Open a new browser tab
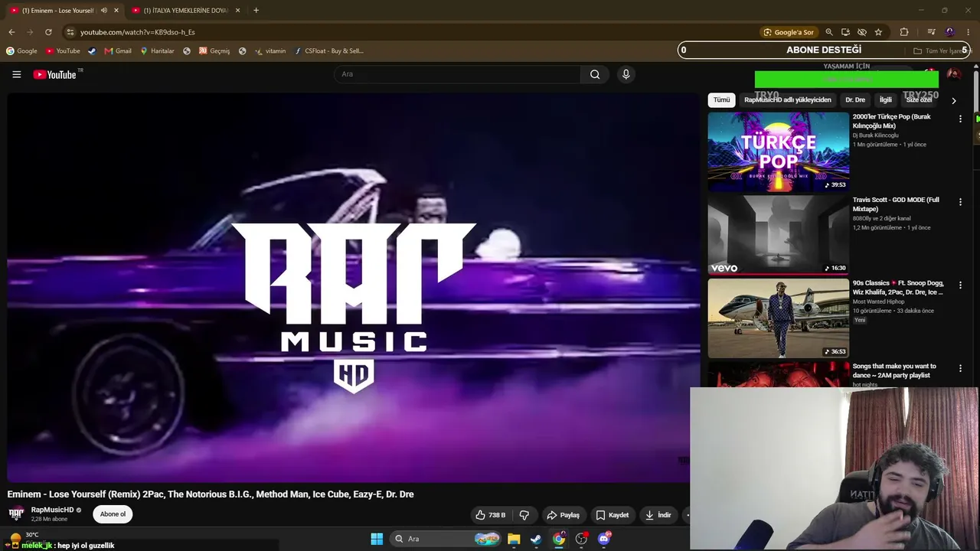Viewport: 980px width, 551px height. (x=256, y=11)
